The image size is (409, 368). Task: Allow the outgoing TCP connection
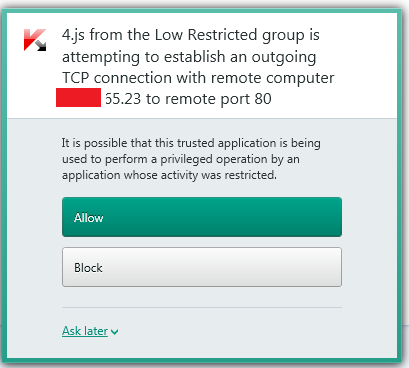pyautogui.click(x=202, y=217)
